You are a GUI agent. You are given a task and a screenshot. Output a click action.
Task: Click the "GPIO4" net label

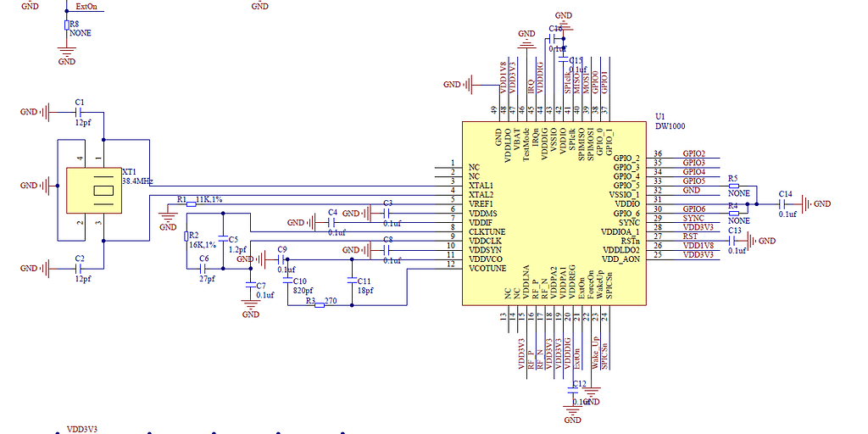(x=693, y=171)
